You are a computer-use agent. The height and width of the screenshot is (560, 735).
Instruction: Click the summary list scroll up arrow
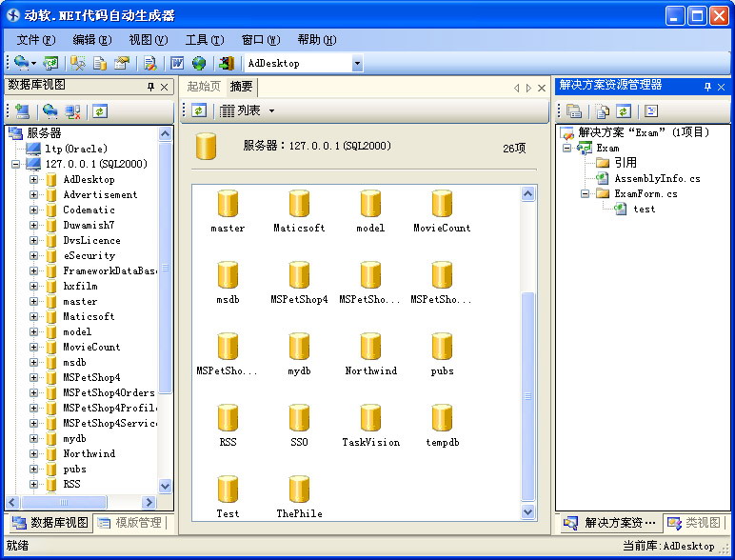(x=527, y=193)
